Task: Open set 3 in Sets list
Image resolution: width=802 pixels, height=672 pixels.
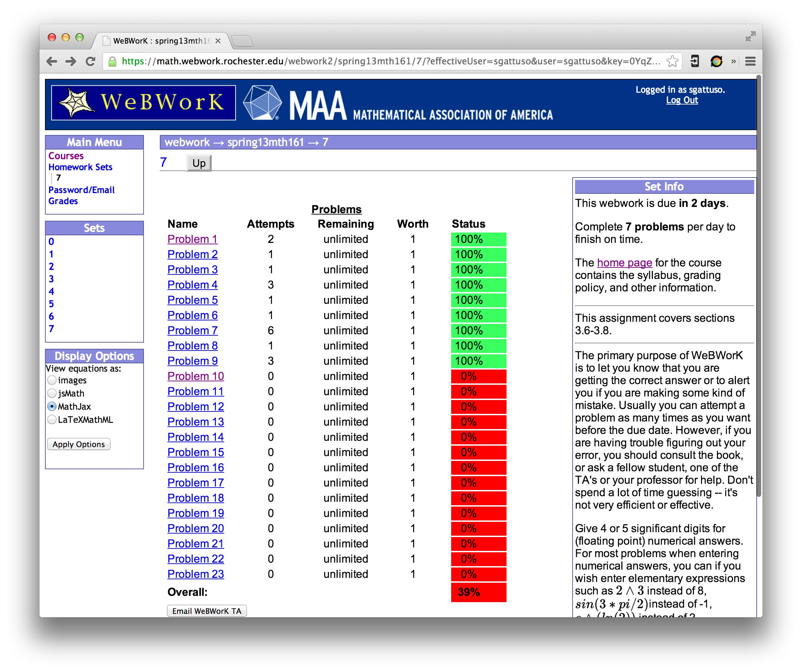Action: tap(51, 279)
